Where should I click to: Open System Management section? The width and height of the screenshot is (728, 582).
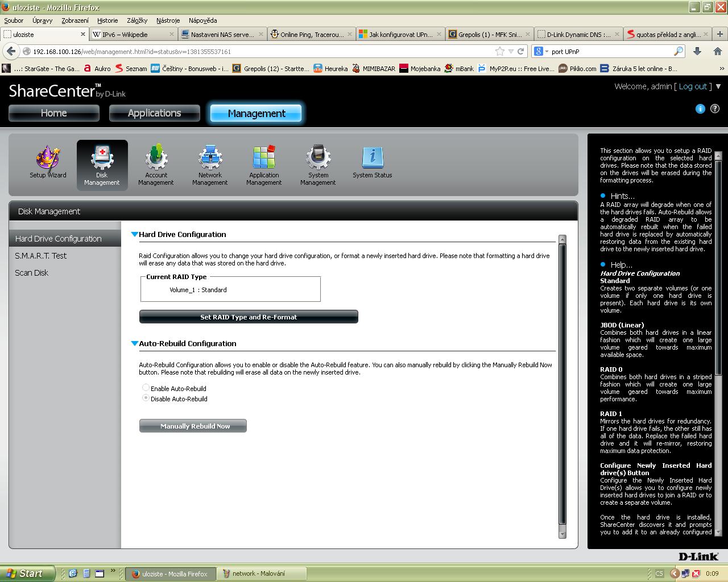318,165
